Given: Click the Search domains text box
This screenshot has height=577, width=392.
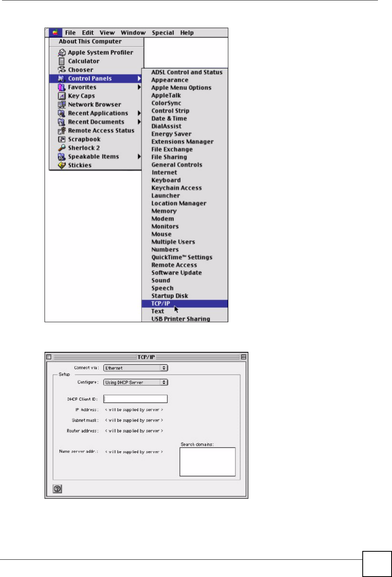Looking at the screenshot, I should tap(207, 462).
